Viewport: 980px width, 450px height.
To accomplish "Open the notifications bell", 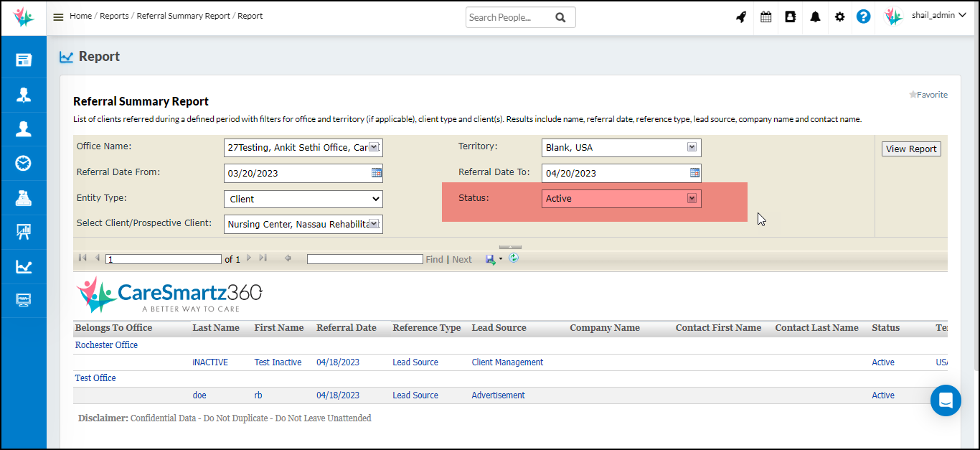I will tap(815, 17).
